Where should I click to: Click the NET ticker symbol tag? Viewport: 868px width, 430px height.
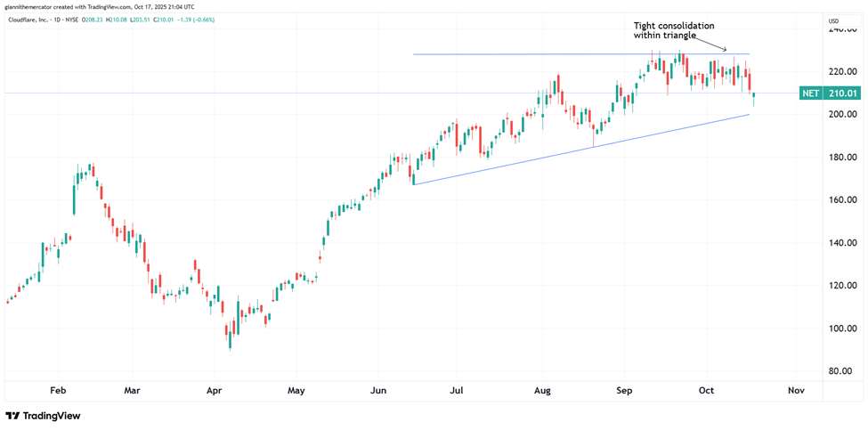(811, 93)
